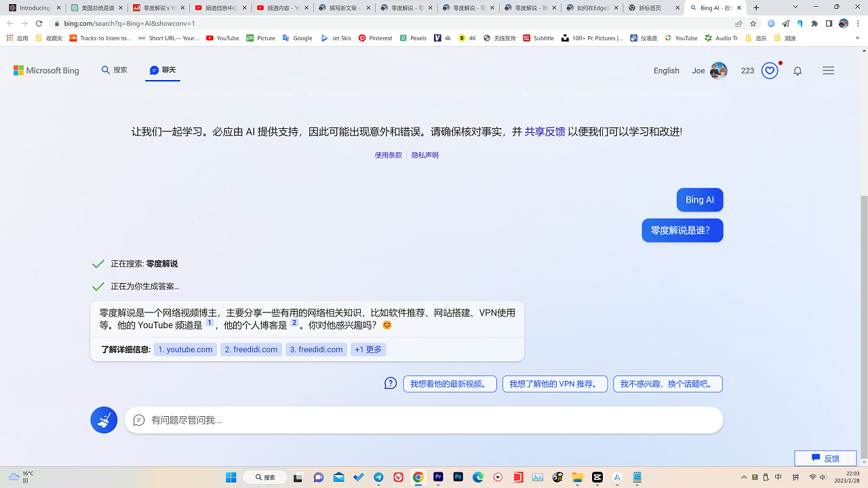Select the 聊天 chat tab
This screenshot has height=488, width=868.
[163, 70]
